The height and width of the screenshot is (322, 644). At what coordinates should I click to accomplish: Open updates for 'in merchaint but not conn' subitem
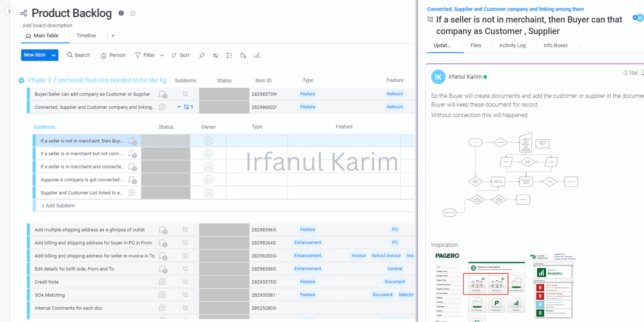[x=132, y=154]
